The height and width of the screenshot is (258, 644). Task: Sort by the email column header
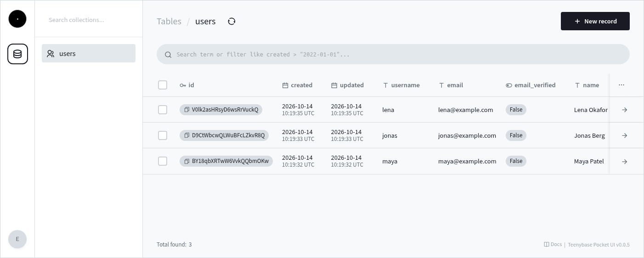pyautogui.click(x=451, y=85)
